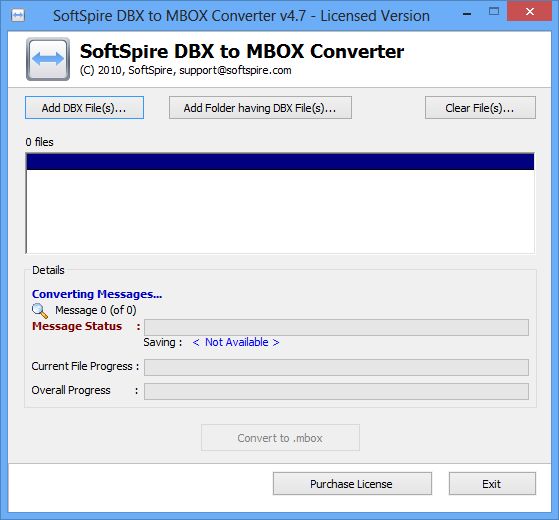
Task: Click the magnifying glass message icon
Action: click(x=40, y=311)
